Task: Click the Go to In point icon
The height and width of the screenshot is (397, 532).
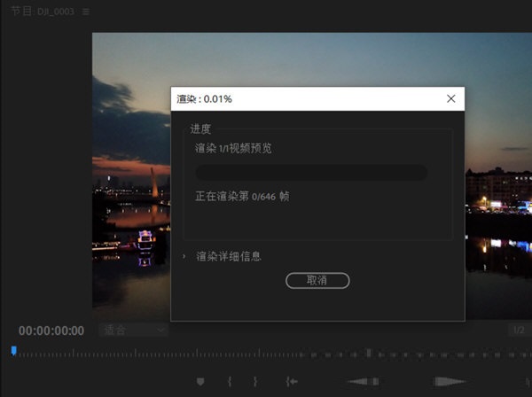Action: point(291,381)
